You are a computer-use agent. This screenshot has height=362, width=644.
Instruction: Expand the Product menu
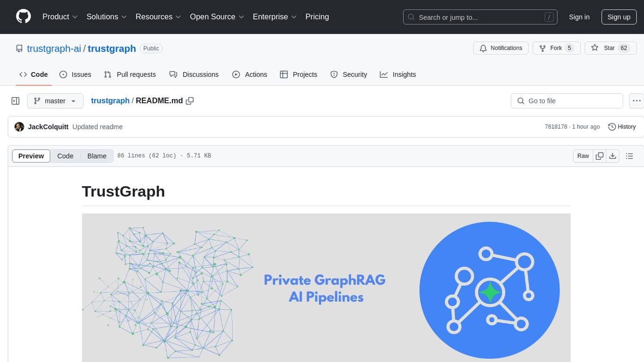[x=60, y=17]
